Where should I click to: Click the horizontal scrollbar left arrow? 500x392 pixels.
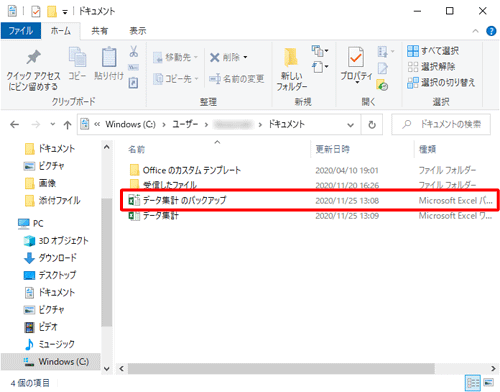[121, 368]
